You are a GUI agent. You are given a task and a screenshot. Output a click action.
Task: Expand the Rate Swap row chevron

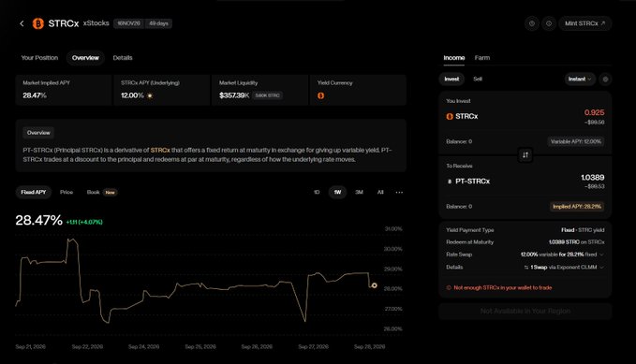point(601,255)
